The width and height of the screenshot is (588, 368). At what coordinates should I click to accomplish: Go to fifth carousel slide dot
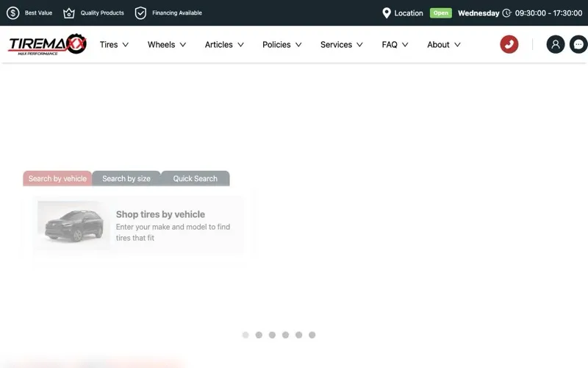[x=299, y=335]
